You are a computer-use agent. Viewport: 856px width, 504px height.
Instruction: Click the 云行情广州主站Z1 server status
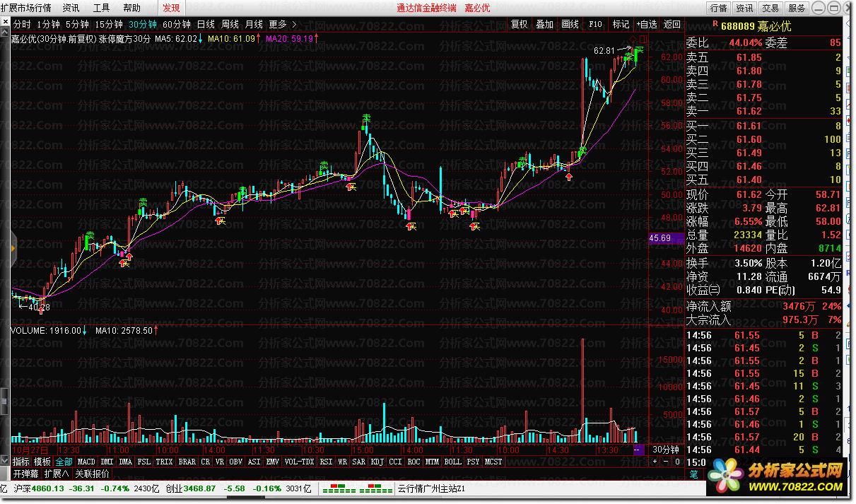431,488
